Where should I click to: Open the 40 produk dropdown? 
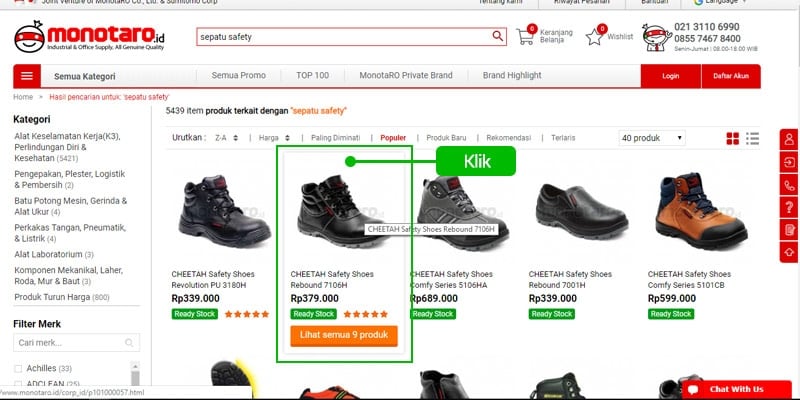651,138
